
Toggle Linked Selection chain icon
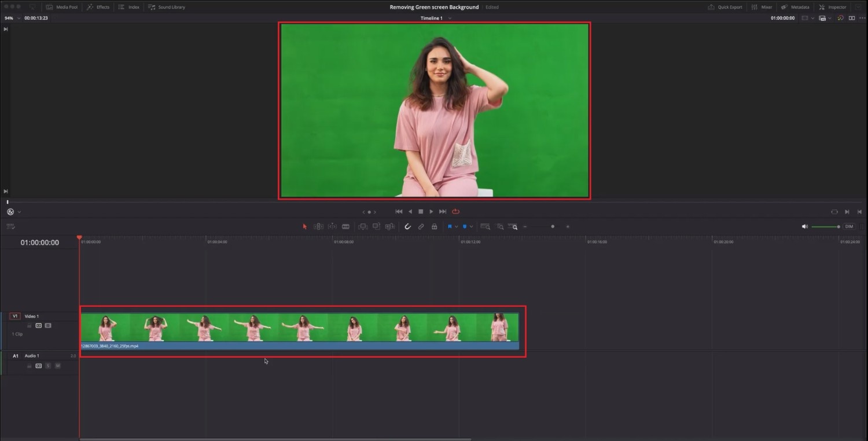click(421, 227)
